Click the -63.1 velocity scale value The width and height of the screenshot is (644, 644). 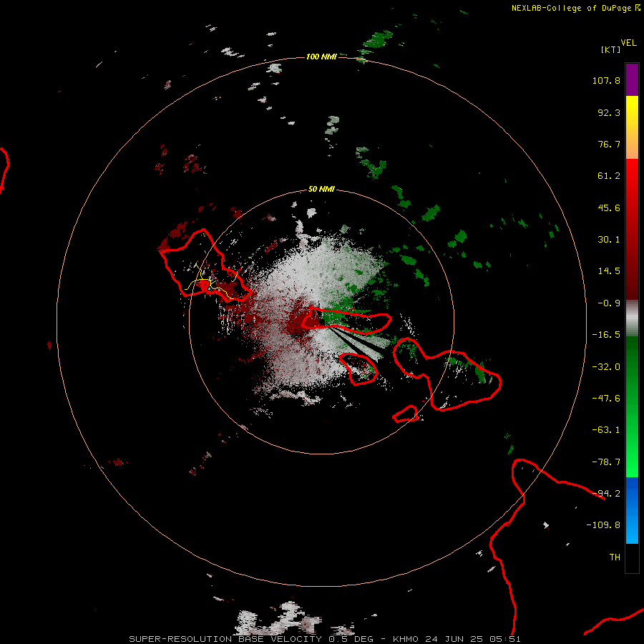[606, 430]
